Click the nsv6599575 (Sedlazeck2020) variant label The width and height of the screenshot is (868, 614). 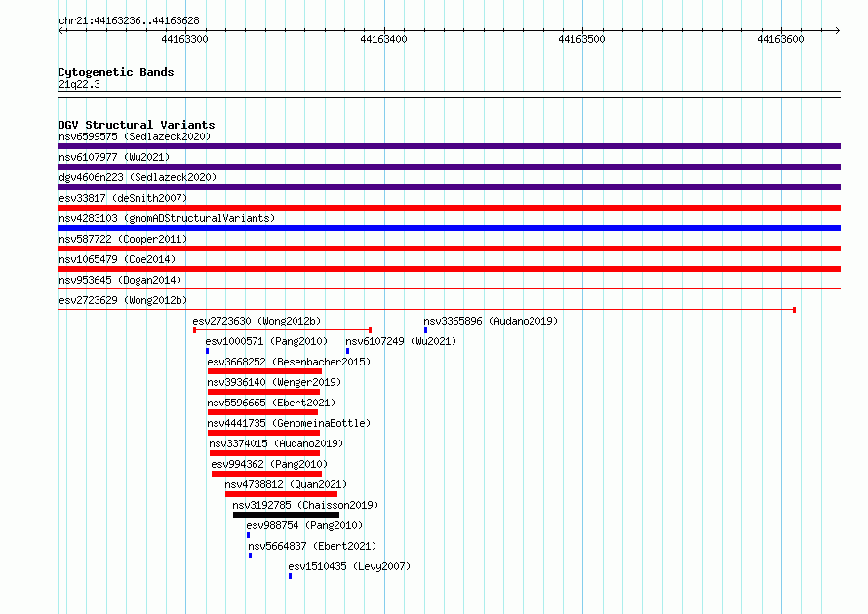coord(135,136)
